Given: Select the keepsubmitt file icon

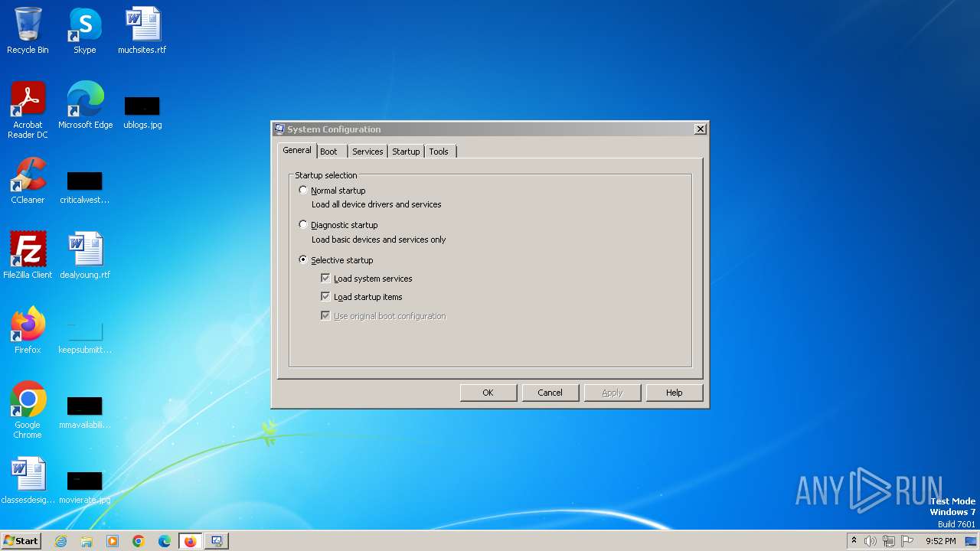Looking at the screenshot, I should [x=85, y=337].
